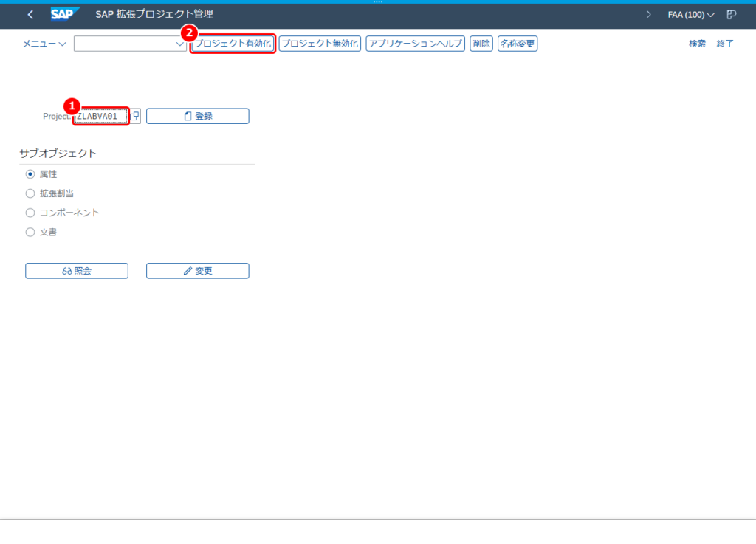The height and width of the screenshot is (544, 756).
Task: Focus the Project input field
Action: click(100, 116)
